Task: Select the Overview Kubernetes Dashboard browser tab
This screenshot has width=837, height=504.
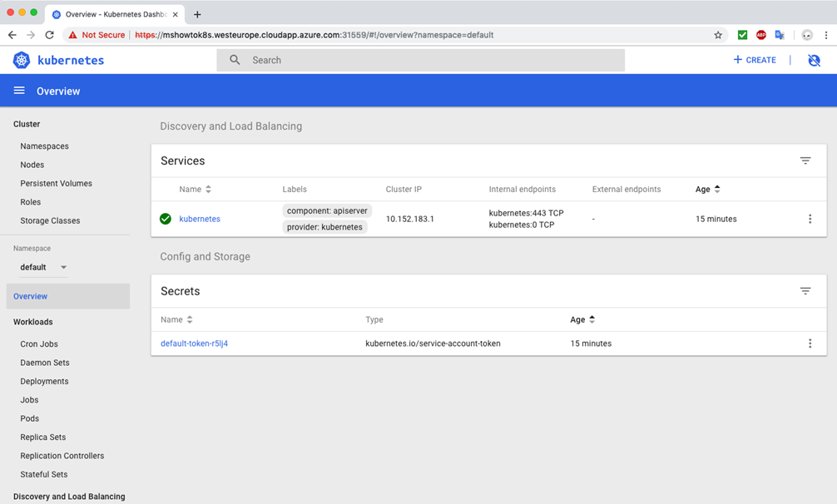Action: (116, 14)
